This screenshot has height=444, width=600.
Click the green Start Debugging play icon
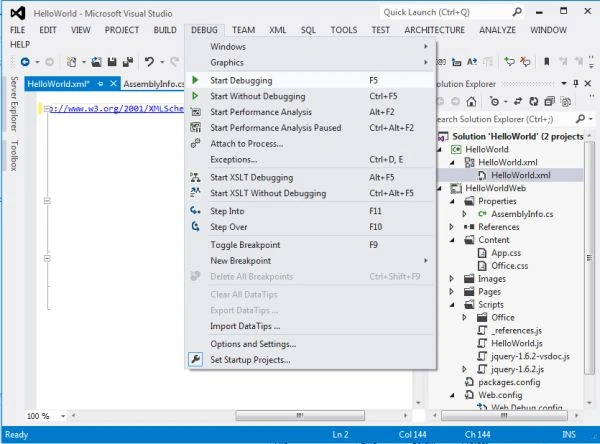click(195, 80)
